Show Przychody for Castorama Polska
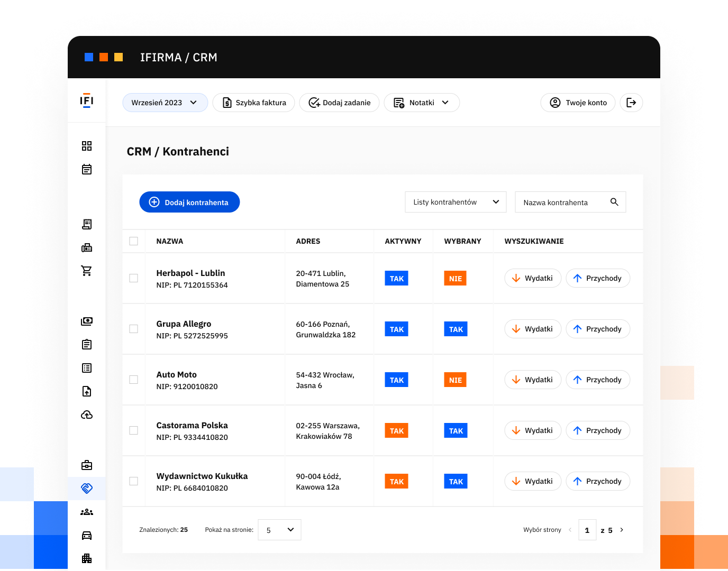728x571 pixels. (598, 430)
